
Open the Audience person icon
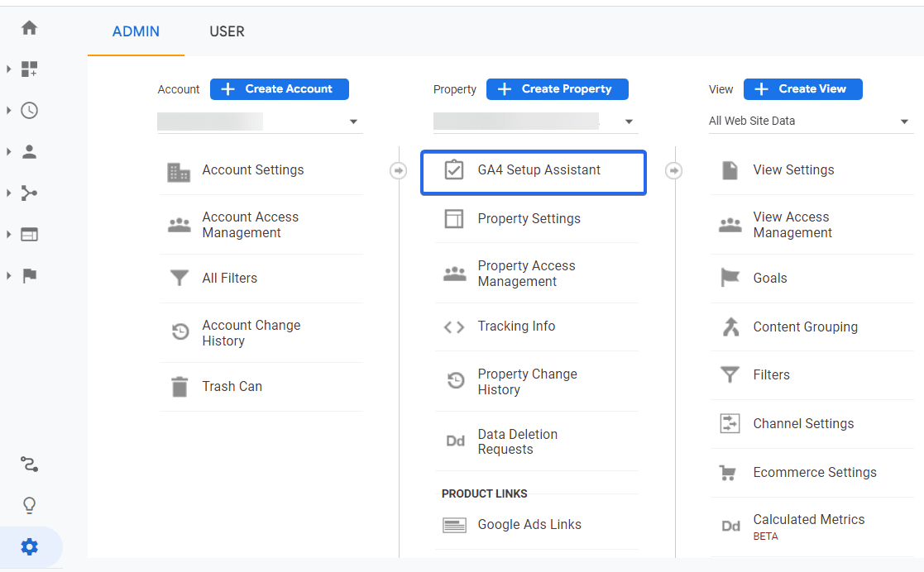pyautogui.click(x=29, y=151)
